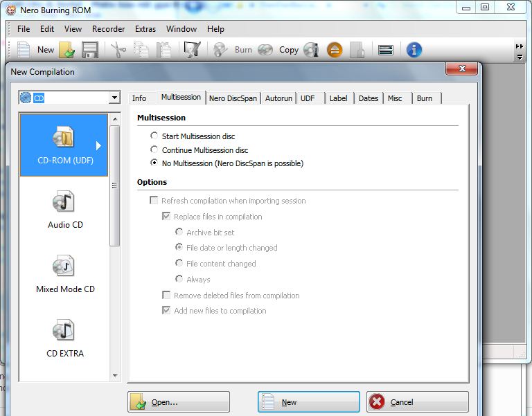Click the Burn text label in toolbar

243,50
